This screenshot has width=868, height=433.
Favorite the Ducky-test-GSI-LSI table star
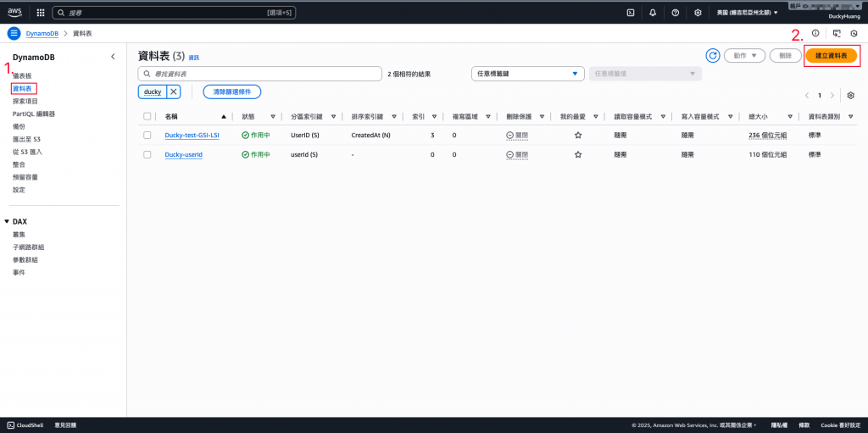(x=578, y=135)
